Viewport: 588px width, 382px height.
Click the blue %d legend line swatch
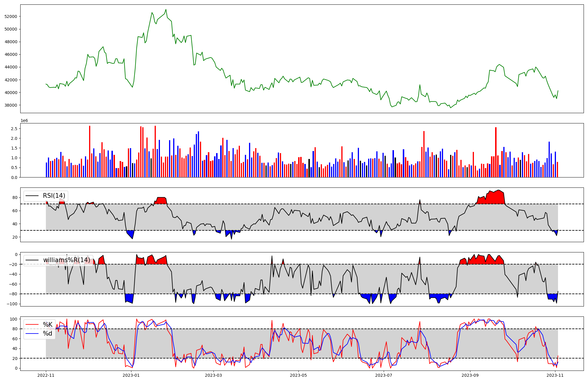[32, 334]
